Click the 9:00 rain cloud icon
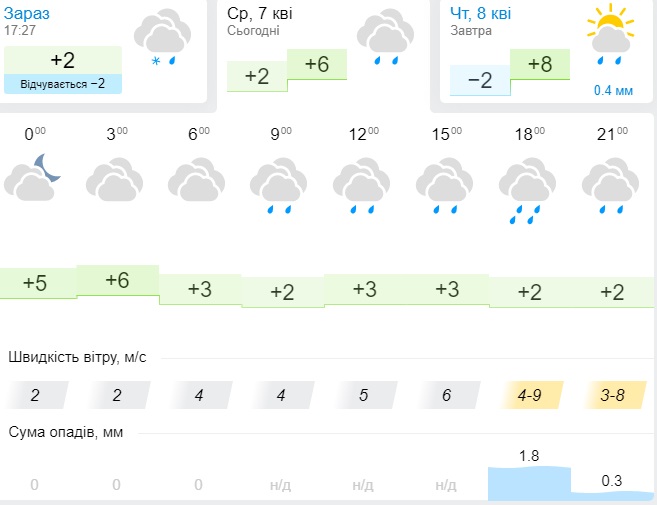Viewport: 657px width, 505px height. click(x=281, y=187)
